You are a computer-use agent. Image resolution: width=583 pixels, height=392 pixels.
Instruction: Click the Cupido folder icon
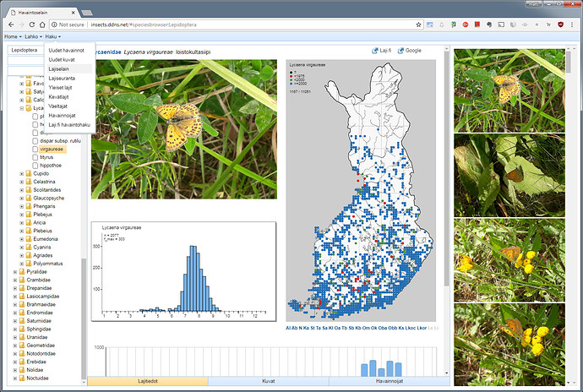click(x=28, y=174)
